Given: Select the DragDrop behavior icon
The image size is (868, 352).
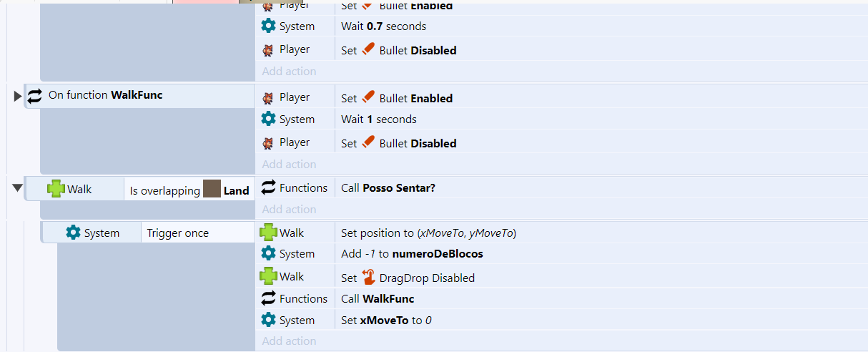Looking at the screenshot, I should coord(369,277).
